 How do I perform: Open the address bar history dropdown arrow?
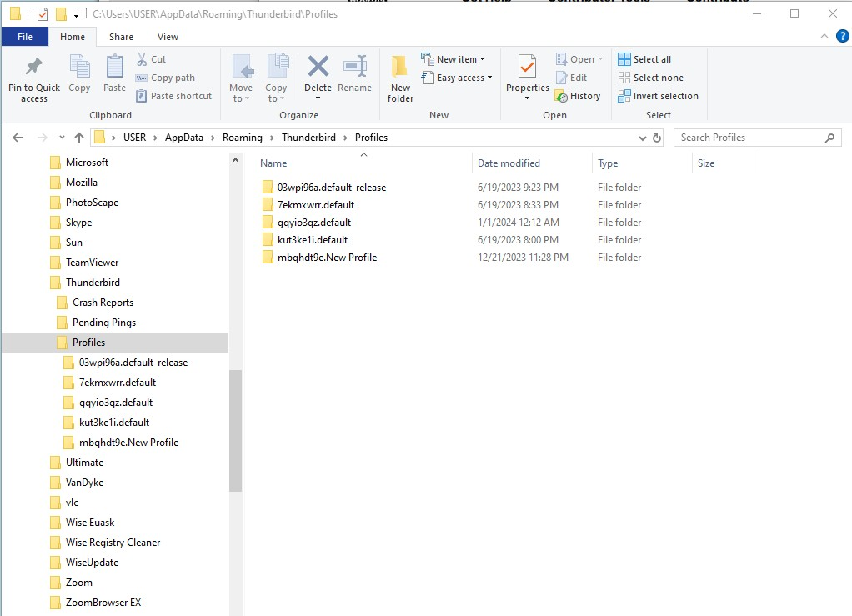coord(642,138)
